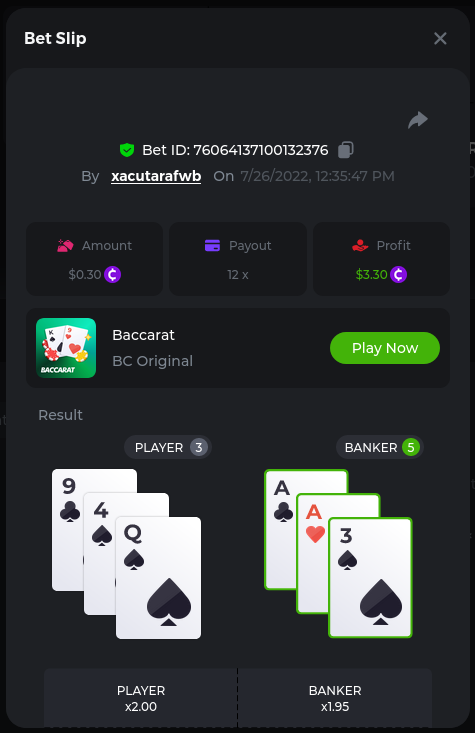
Task: Click the share arrow icon
Action: tap(417, 120)
